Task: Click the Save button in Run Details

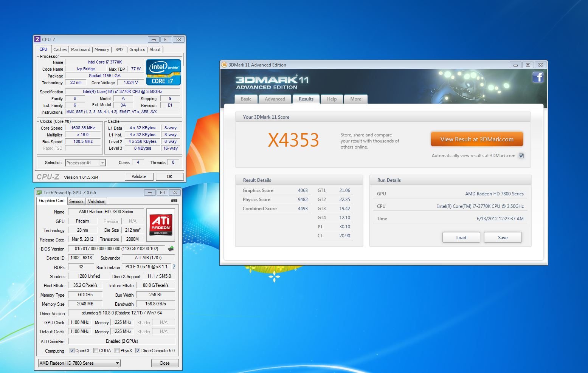Action: pos(503,237)
